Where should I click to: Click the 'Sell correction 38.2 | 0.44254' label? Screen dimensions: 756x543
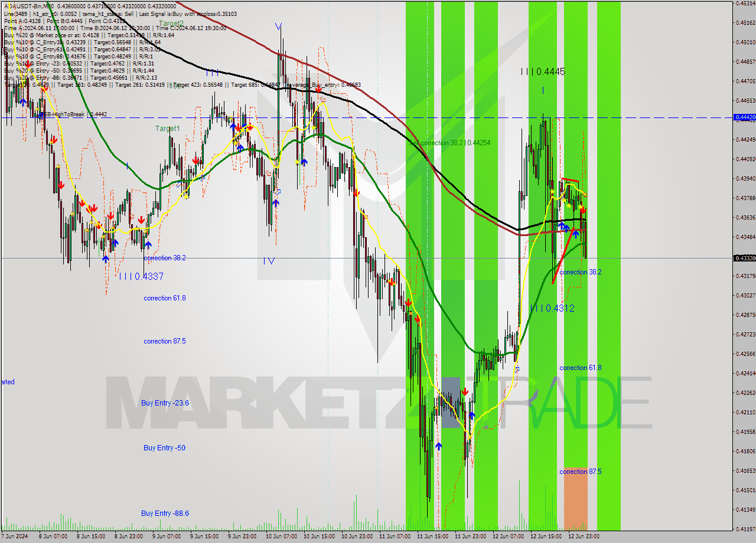tap(450, 143)
